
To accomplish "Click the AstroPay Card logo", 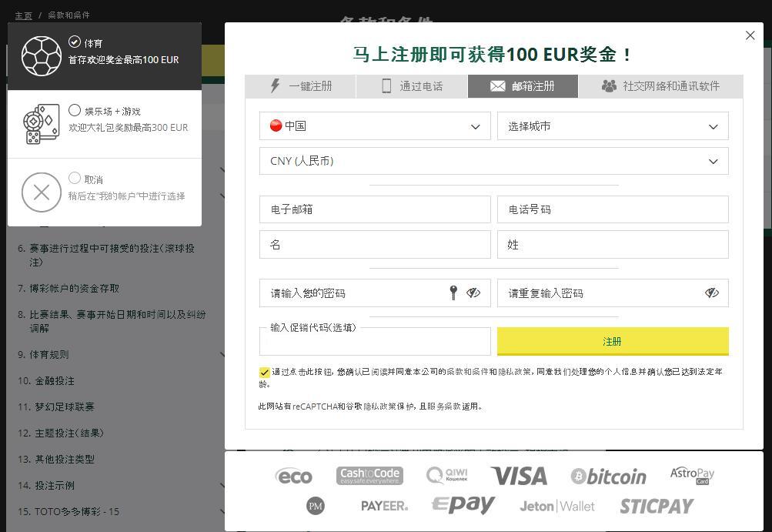I will pyautogui.click(x=692, y=475).
